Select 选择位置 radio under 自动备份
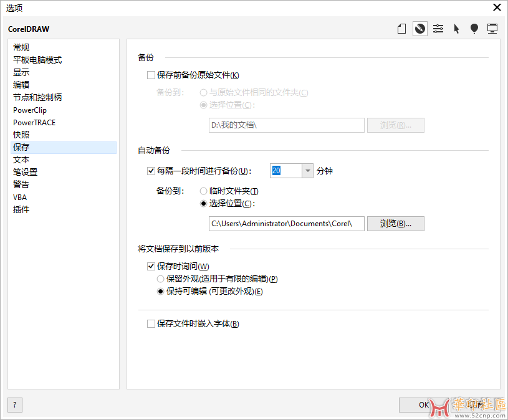508x420 pixels. point(203,204)
